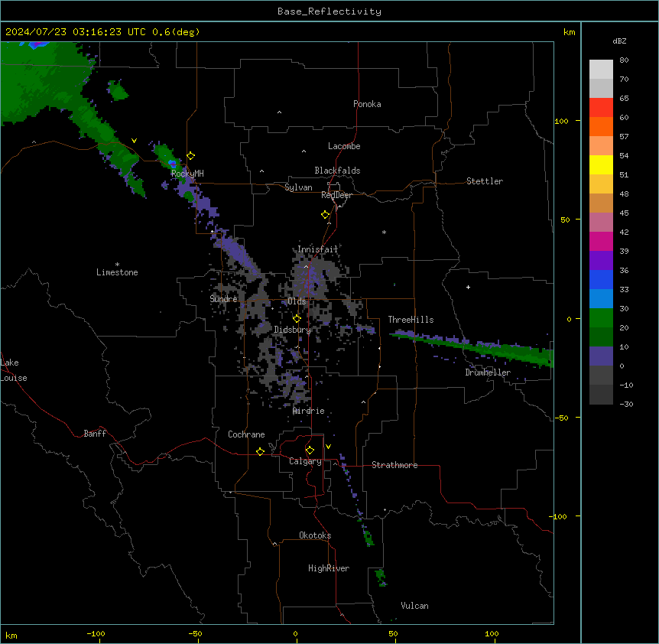The width and height of the screenshot is (659, 644).
Task: Click the dBZ legend heading
Action: (x=619, y=41)
